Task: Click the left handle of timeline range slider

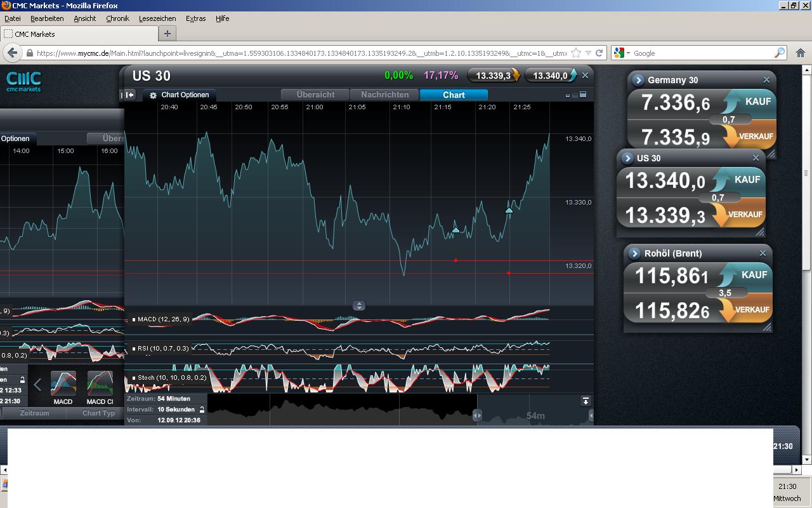Action: pos(477,415)
